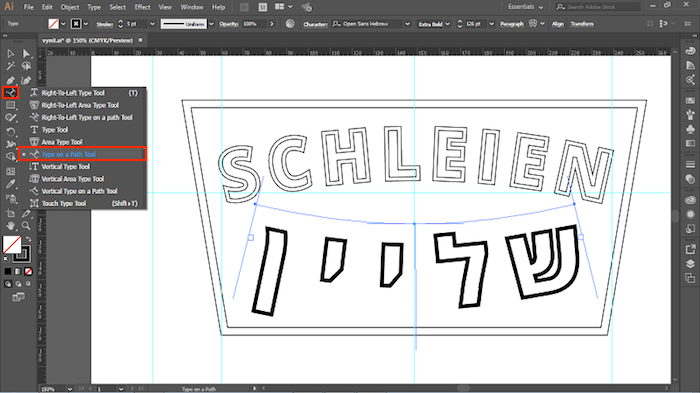Click the Transform link
The height and width of the screenshot is (393, 700).
click(x=582, y=24)
